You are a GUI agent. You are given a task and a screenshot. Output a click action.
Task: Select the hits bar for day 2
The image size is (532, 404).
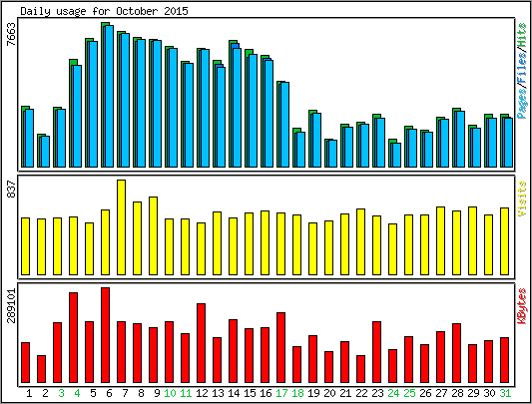tap(41, 151)
